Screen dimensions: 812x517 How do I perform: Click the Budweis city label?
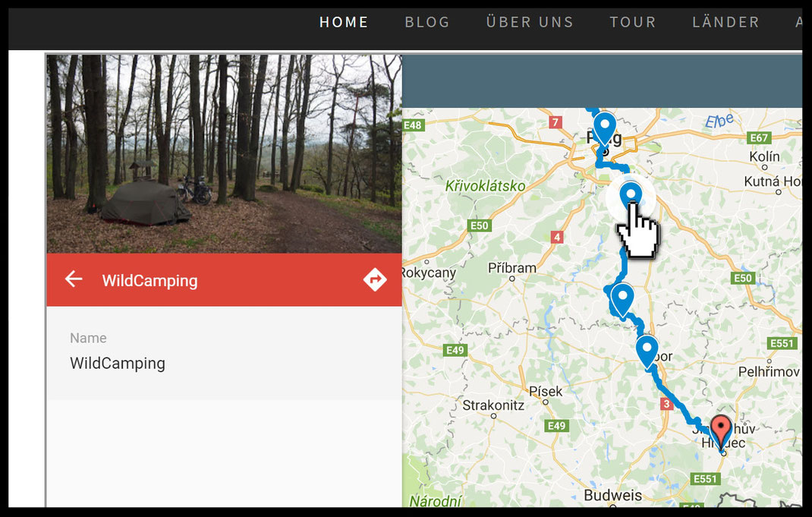[x=612, y=495]
